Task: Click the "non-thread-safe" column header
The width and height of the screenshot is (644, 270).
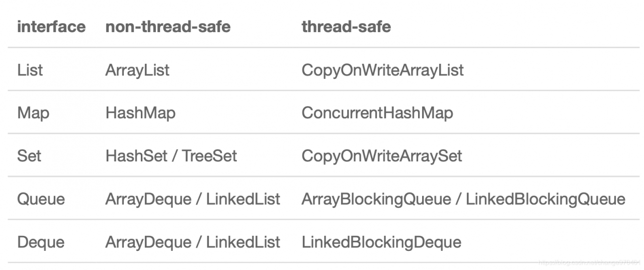Action: (168, 27)
